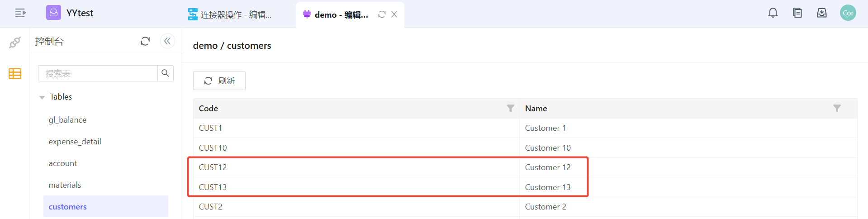Open the Code column filter
The height and width of the screenshot is (219, 868).
coord(510,108)
